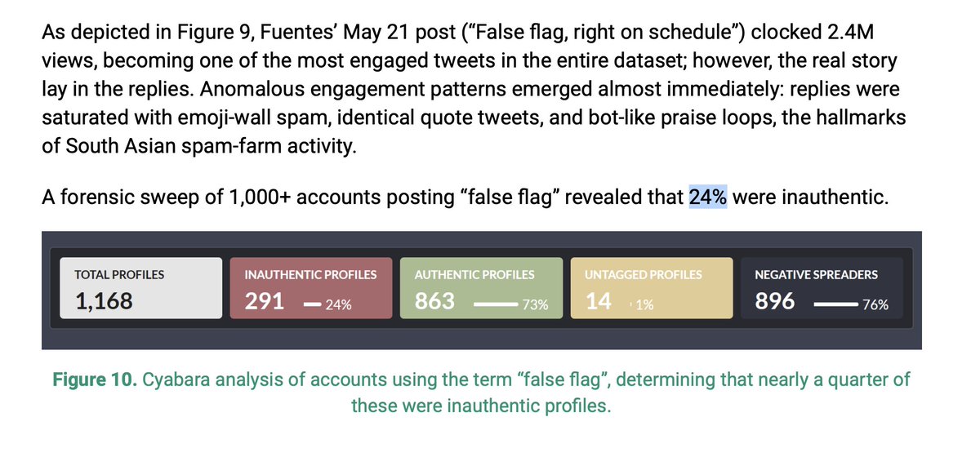Click the 1,168 total profiles count
The width and height of the screenshot is (980, 466).
click(105, 301)
